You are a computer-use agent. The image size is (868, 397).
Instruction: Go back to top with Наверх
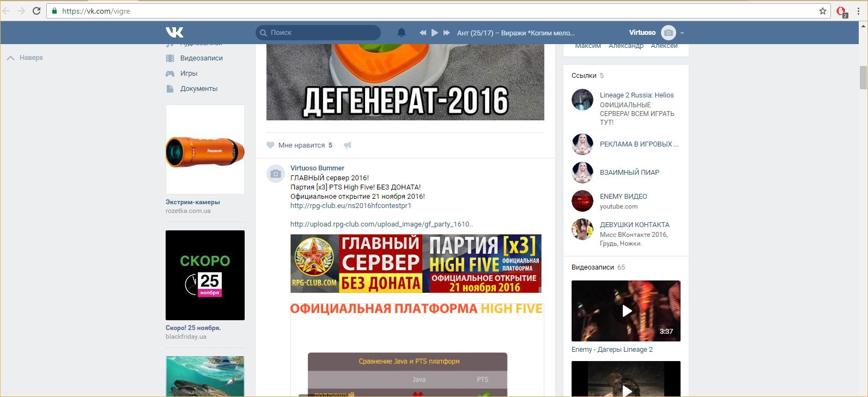pyautogui.click(x=25, y=58)
